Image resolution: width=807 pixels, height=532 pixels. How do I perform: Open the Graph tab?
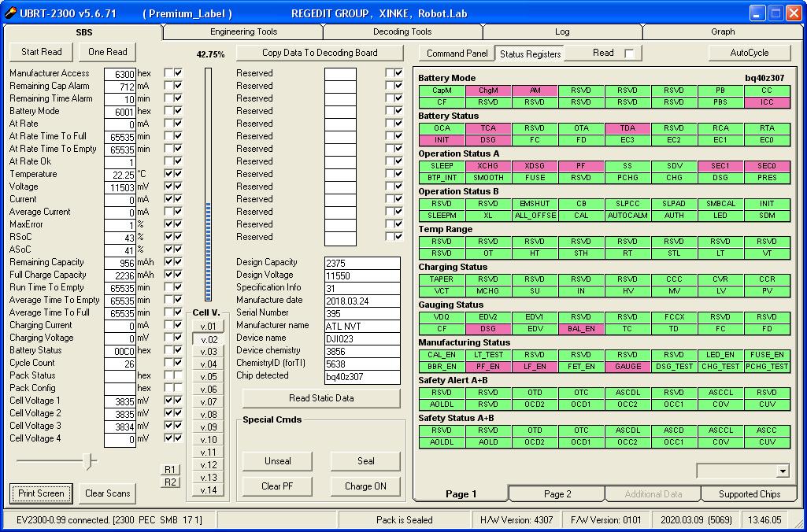(723, 32)
